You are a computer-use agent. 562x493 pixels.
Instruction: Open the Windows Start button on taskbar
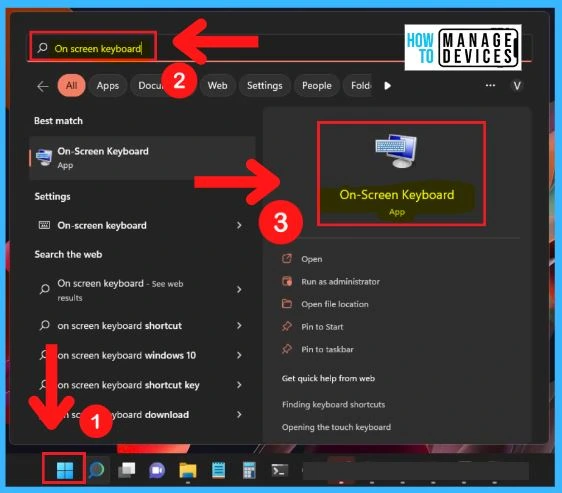click(65, 470)
